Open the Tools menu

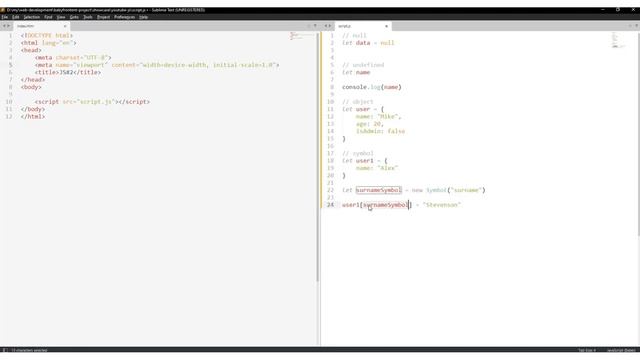coord(88,17)
